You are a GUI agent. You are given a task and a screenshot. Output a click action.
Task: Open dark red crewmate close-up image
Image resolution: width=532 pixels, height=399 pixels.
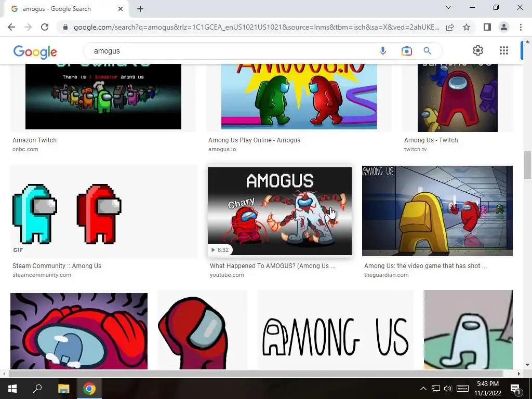click(203, 330)
